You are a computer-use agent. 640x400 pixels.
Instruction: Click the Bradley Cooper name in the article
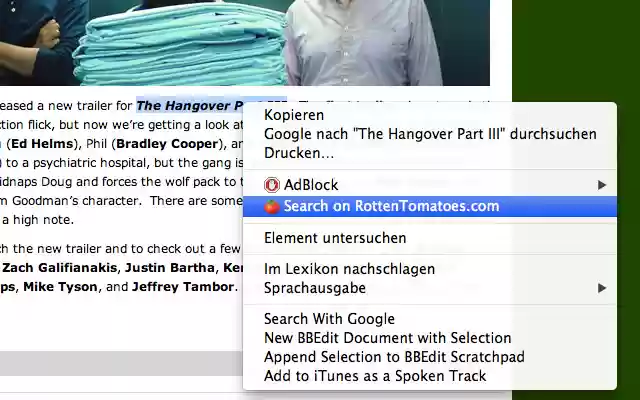coord(167,144)
